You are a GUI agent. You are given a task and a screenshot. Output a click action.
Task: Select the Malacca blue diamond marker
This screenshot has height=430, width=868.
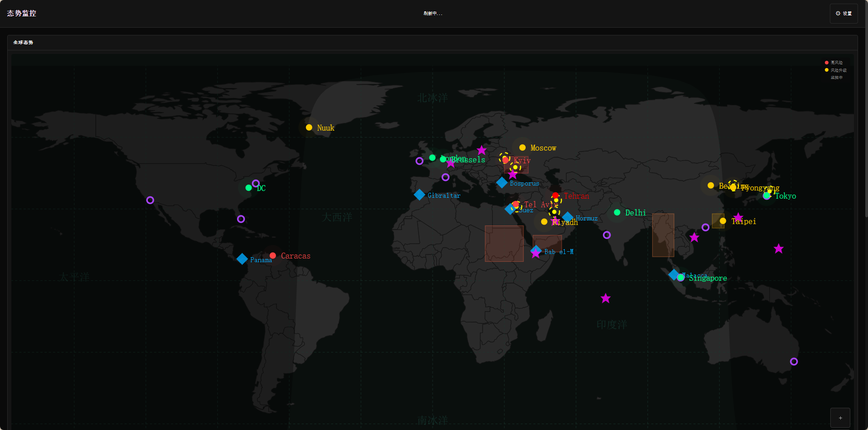674,274
